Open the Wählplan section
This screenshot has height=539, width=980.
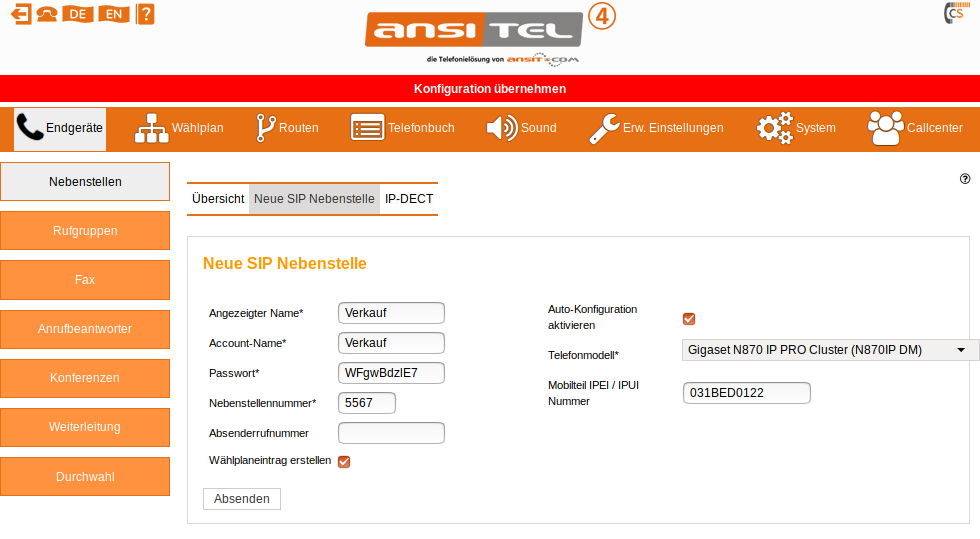tap(180, 128)
